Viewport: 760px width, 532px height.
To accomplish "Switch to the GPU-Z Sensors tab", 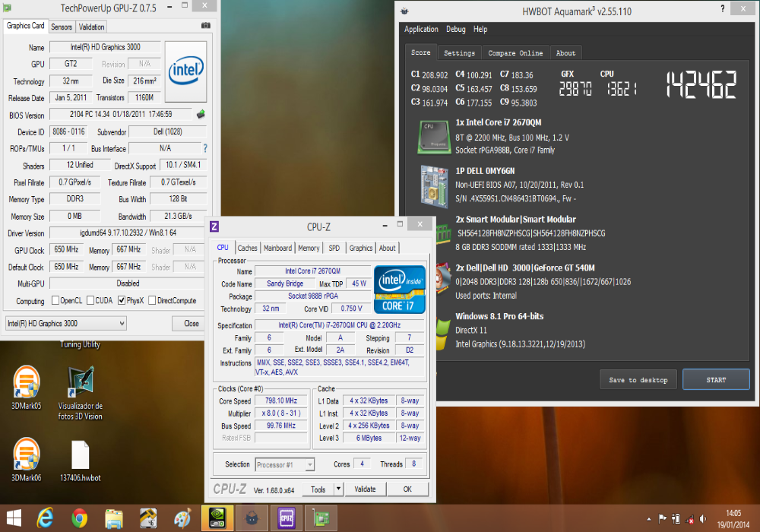I will click(62, 27).
